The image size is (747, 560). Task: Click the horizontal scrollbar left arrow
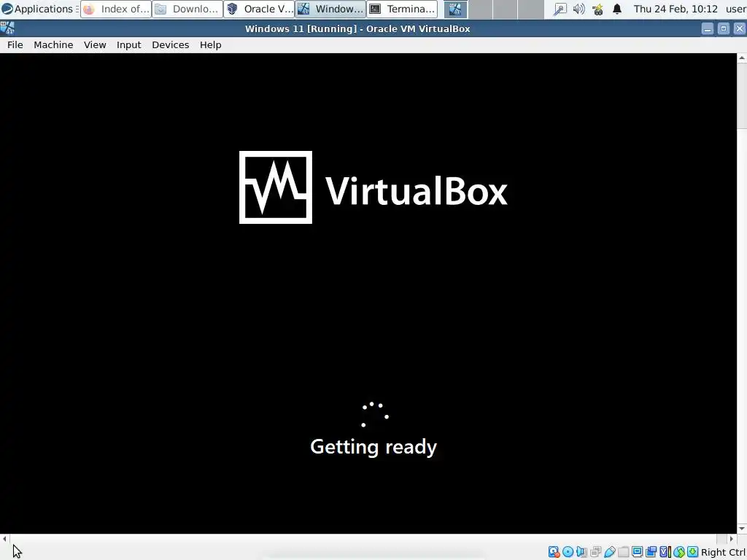point(5,539)
